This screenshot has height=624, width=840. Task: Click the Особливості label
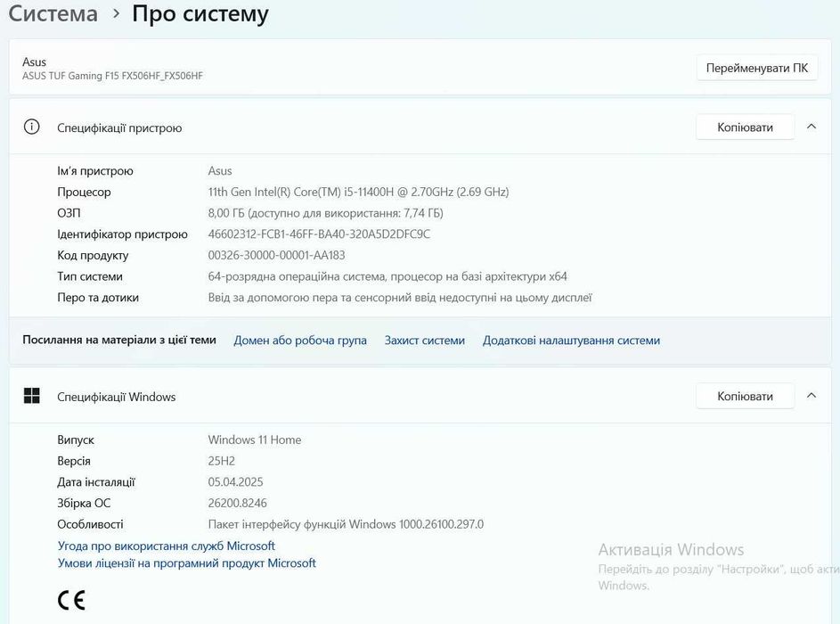coord(90,524)
